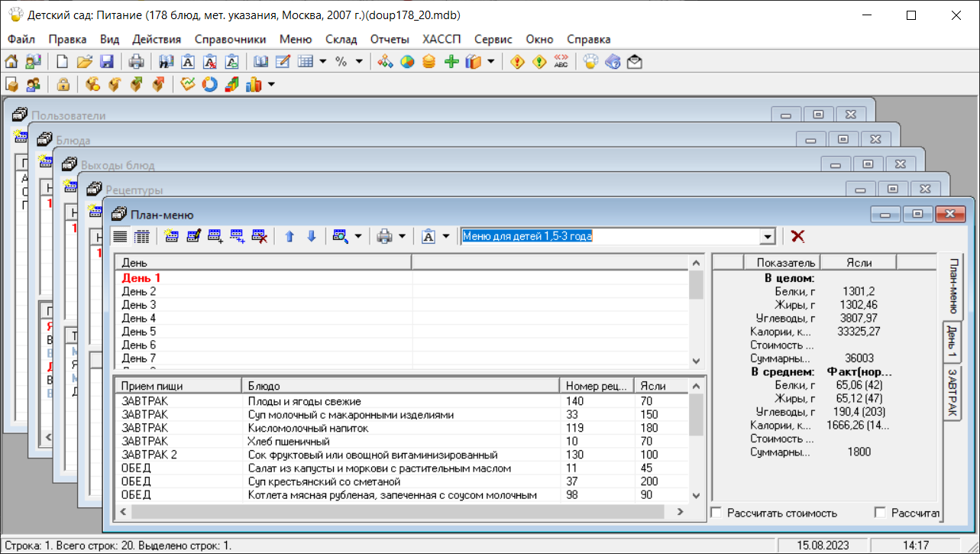Image resolution: width=980 pixels, height=554 pixels.
Task: Click the chef hat icon
Action: 590,62
